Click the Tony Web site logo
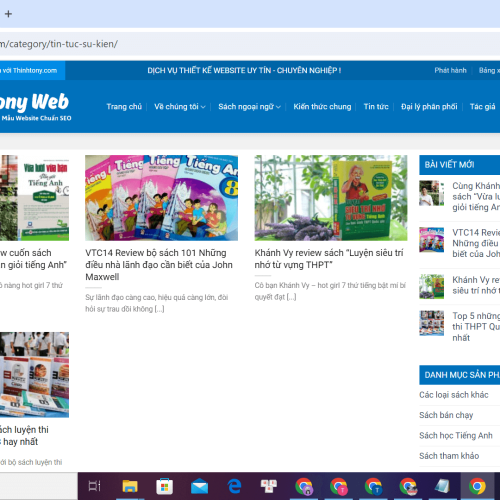The height and width of the screenshot is (500, 500). (35, 107)
